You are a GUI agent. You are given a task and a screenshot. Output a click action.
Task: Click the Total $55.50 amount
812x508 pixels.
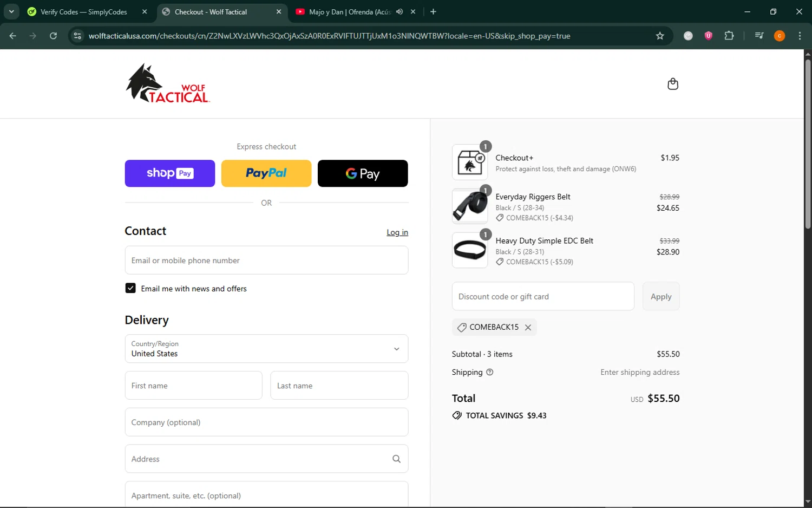coord(664,398)
